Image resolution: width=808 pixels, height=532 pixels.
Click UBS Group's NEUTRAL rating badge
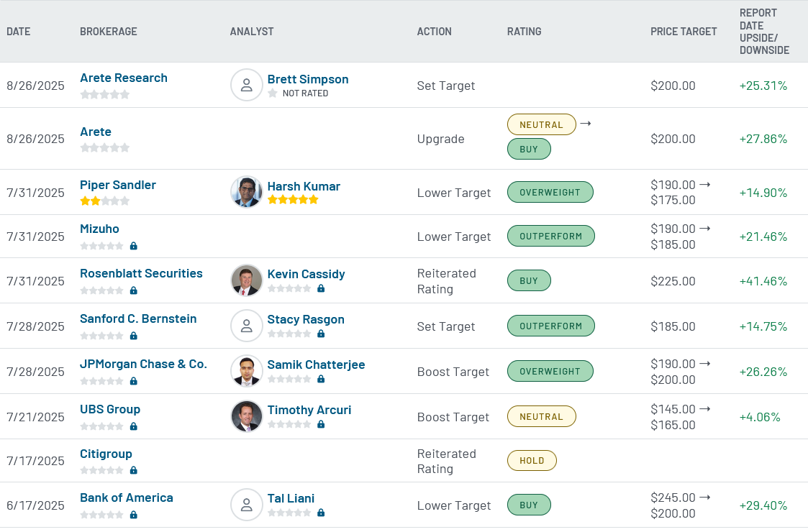542,417
